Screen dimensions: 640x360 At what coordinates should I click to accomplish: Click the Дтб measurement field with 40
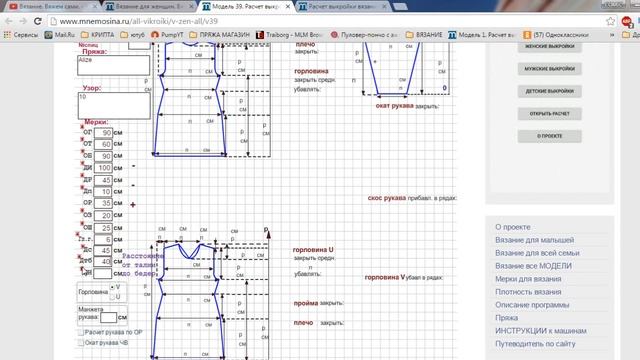(103, 261)
